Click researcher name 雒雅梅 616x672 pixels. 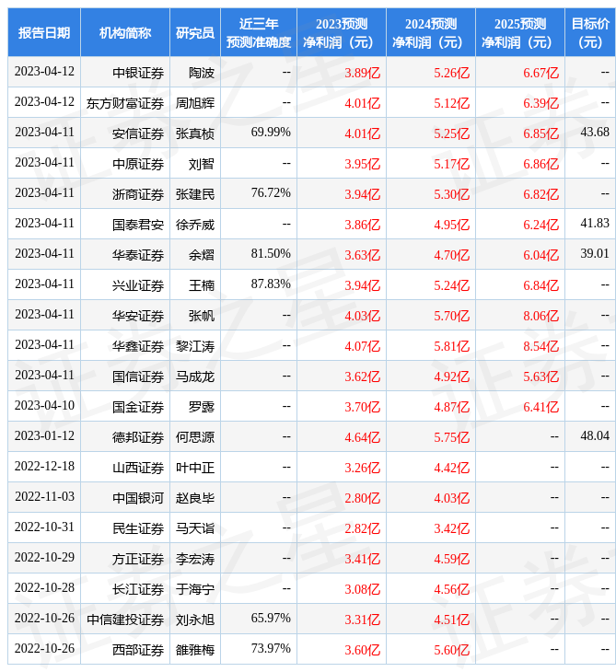click(x=195, y=650)
